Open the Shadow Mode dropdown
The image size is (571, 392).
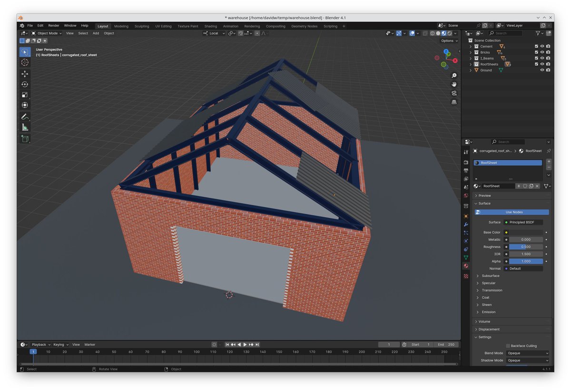coord(528,360)
